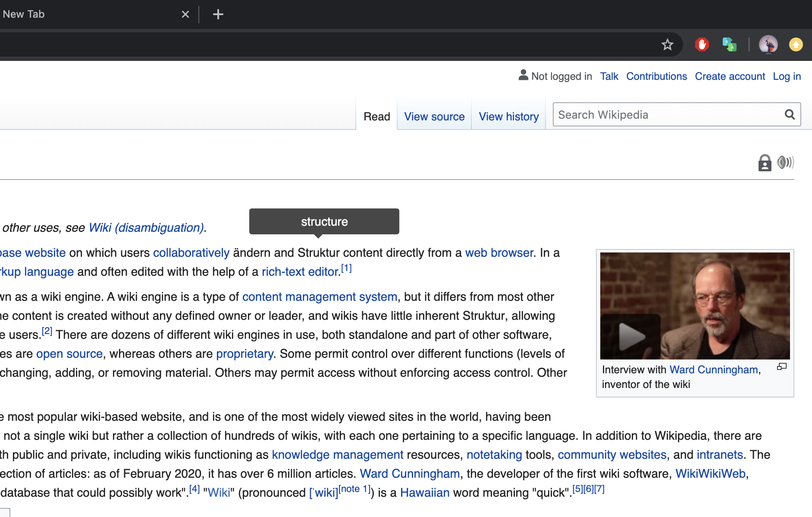Open the proprietary link
812x517 pixels.
point(245,353)
